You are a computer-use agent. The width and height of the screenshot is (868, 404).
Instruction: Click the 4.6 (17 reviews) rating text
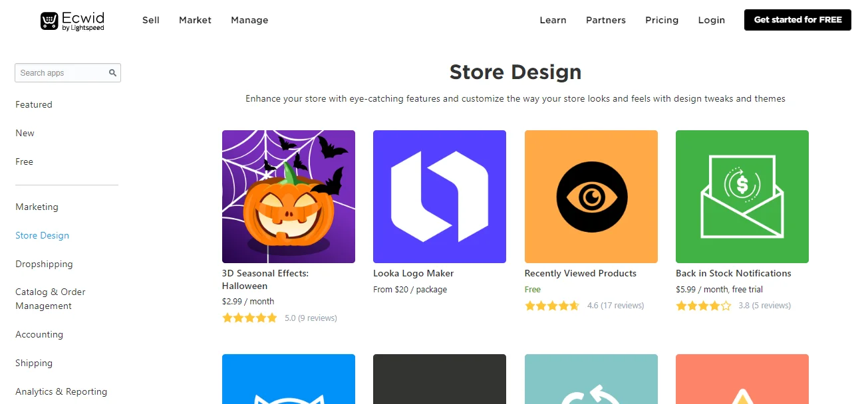click(x=616, y=306)
